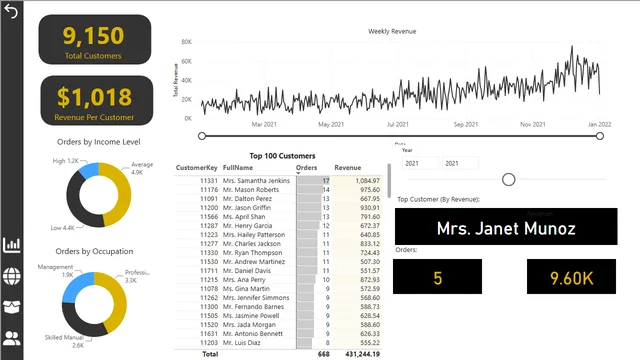Screen dimensions: 640x360
Task: Click the Mrs. Janet Munoz top customer card
Action: pyautogui.click(x=506, y=227)
